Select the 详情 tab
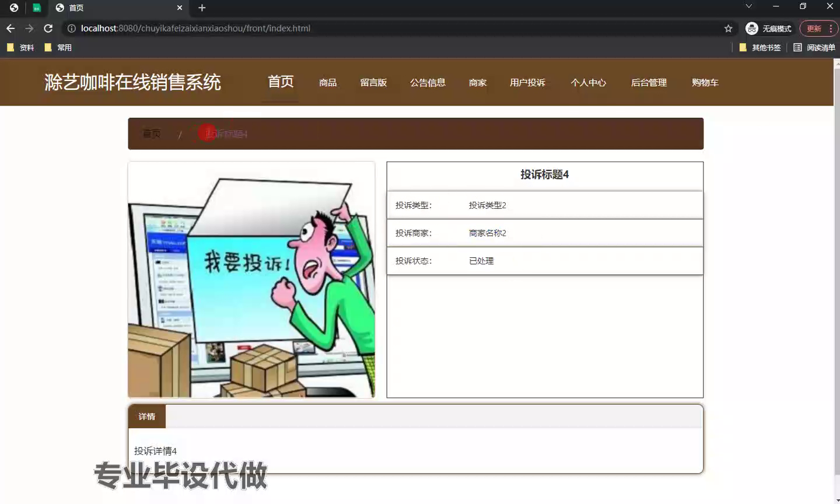The width and height of the screenshot is (840, 504). point(147,416)
